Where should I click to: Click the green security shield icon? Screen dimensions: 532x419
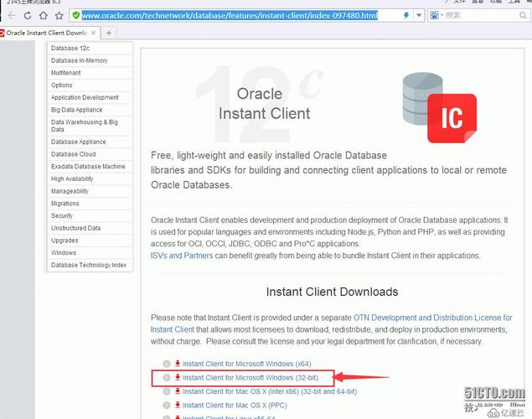click(76, 15)
